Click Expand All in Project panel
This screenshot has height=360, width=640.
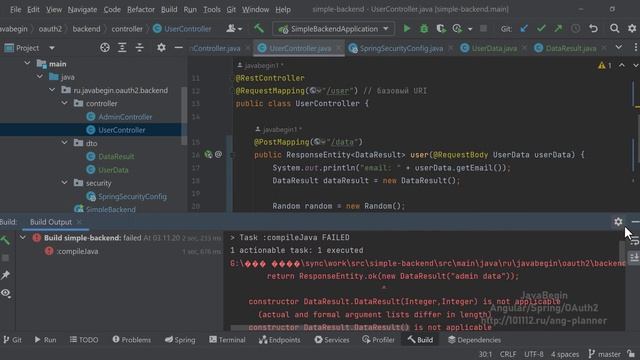122,48
